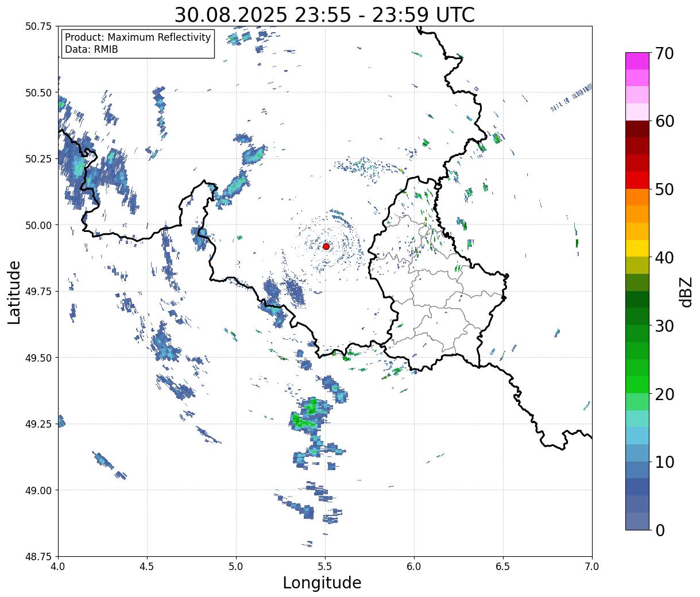
Task: Select the 'Product: Maximum Reflectivity' label
Action: pyautogui.click(x=138, y=37)
